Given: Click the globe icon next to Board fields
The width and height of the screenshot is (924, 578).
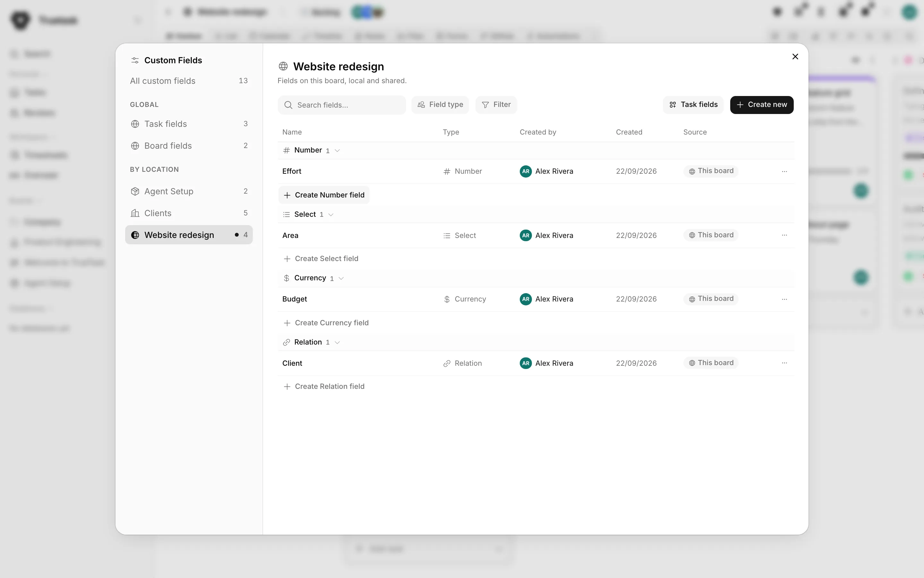Looking at the screenshot, I should [135, 146].
